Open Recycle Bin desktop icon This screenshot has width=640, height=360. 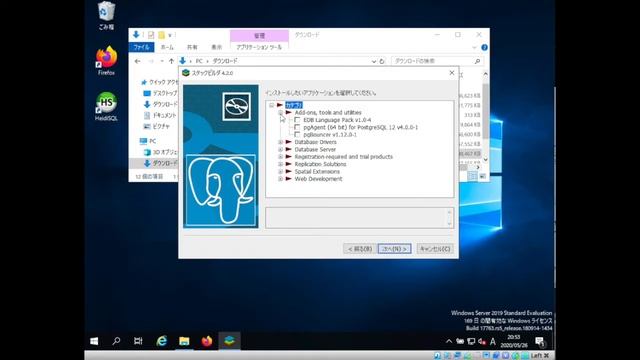tap(106, 16)
